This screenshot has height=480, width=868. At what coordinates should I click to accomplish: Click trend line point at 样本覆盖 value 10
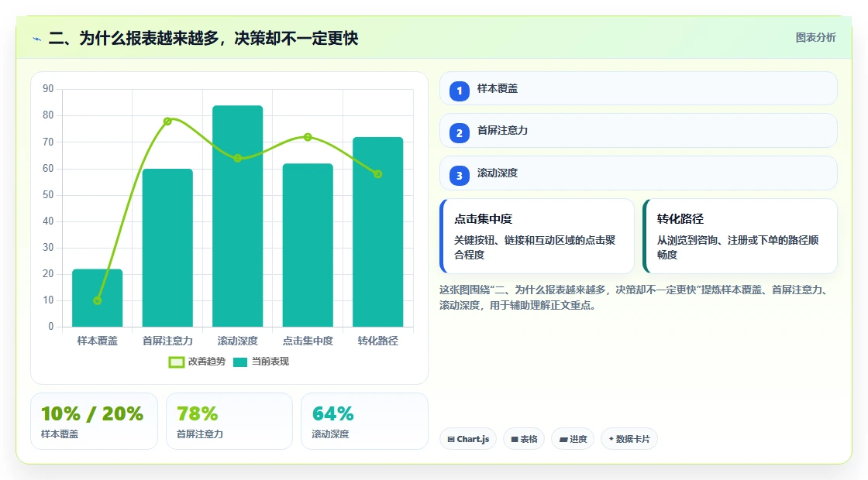click(98, 300)
